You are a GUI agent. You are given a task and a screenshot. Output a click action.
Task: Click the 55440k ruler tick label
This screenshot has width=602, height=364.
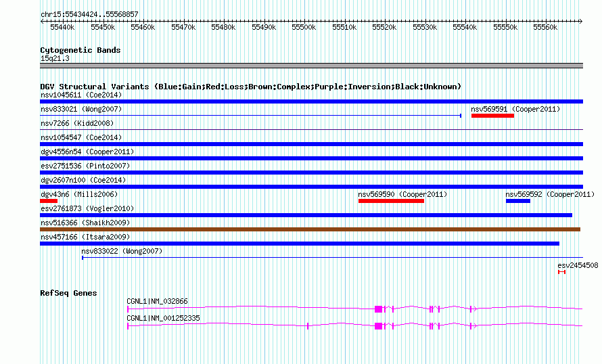coord(62,27)
